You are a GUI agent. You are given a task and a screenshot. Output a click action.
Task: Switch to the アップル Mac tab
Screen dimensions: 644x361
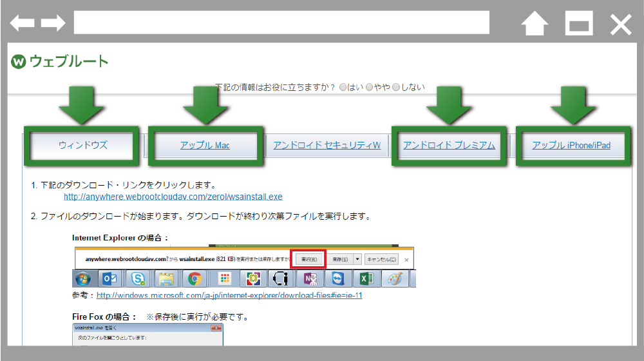[205, 145]
